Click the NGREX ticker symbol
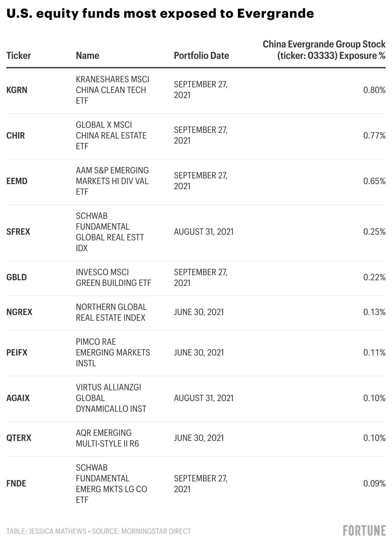This screenshot has width=392, height=544. pos(19,312)
